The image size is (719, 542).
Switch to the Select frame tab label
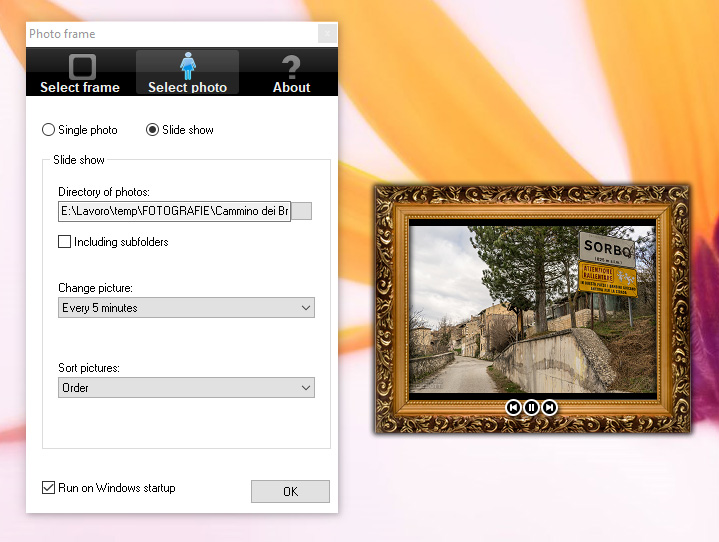80,87
